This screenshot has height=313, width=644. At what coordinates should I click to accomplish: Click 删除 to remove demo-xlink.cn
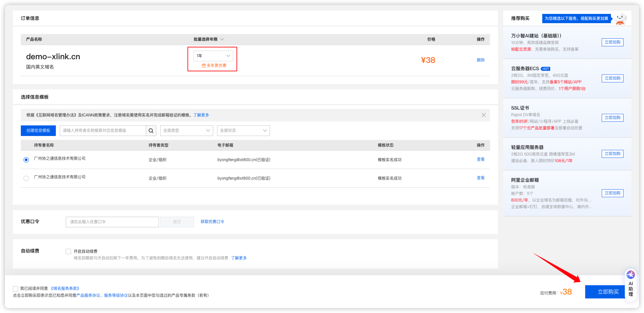coord(480,60)
